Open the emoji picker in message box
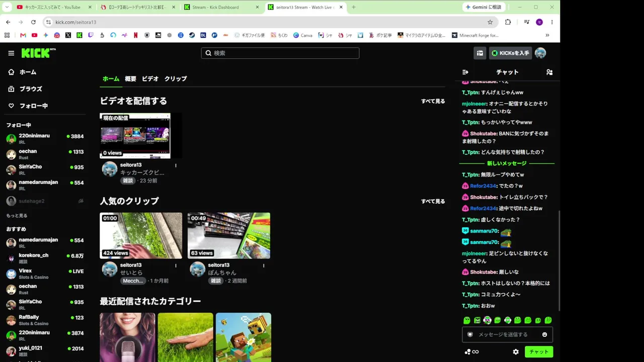 (544, 335)
